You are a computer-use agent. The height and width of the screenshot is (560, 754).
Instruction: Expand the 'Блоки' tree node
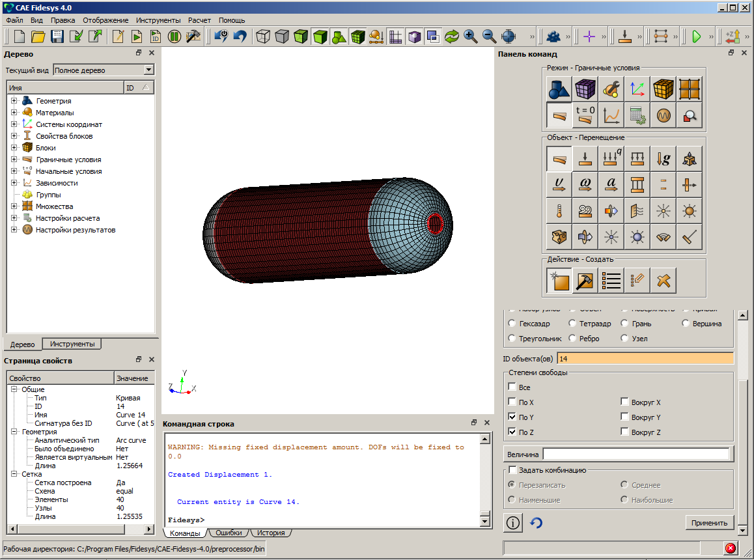click(x=14, y=147)
